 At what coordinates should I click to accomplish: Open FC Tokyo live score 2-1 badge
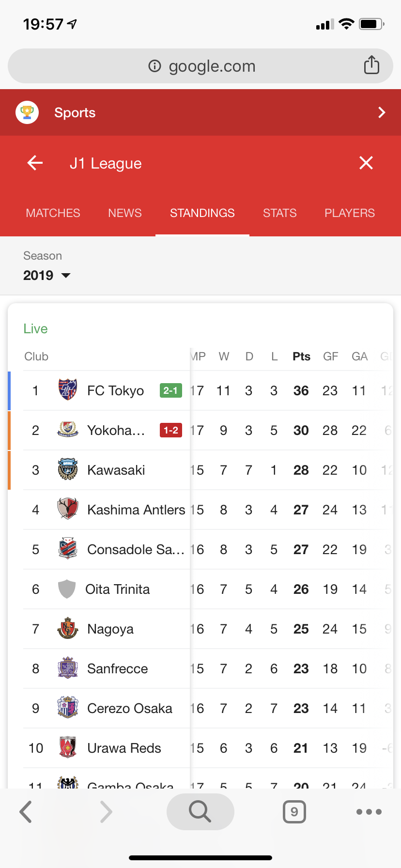pos(170,390)
